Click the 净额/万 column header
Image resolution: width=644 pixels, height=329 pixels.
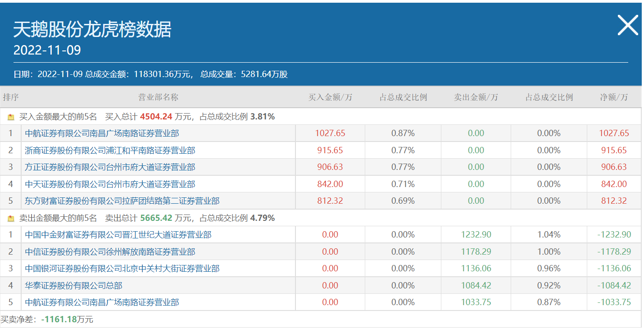point(613,97)
